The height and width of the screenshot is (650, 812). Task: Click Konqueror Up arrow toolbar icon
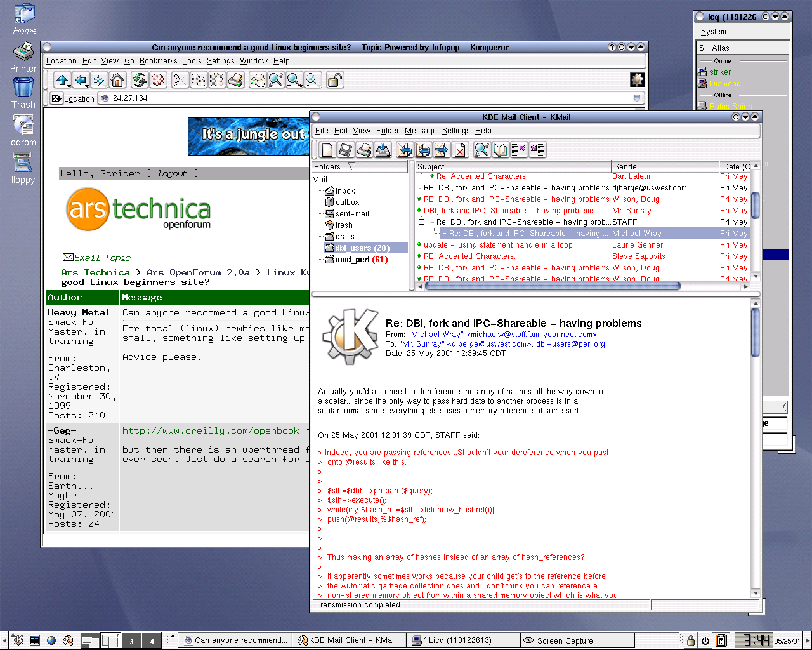click(62, 80)
